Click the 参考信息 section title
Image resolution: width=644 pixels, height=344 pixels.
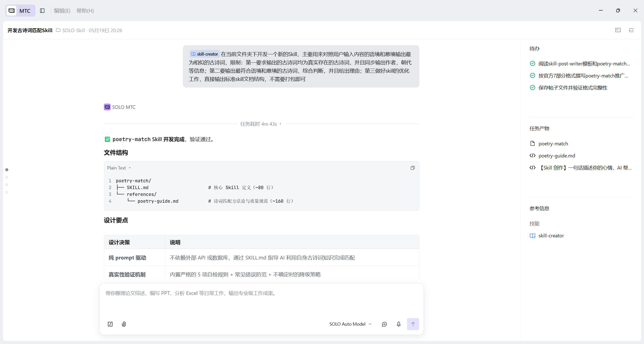pyautogui.click(x=539, y=208)
